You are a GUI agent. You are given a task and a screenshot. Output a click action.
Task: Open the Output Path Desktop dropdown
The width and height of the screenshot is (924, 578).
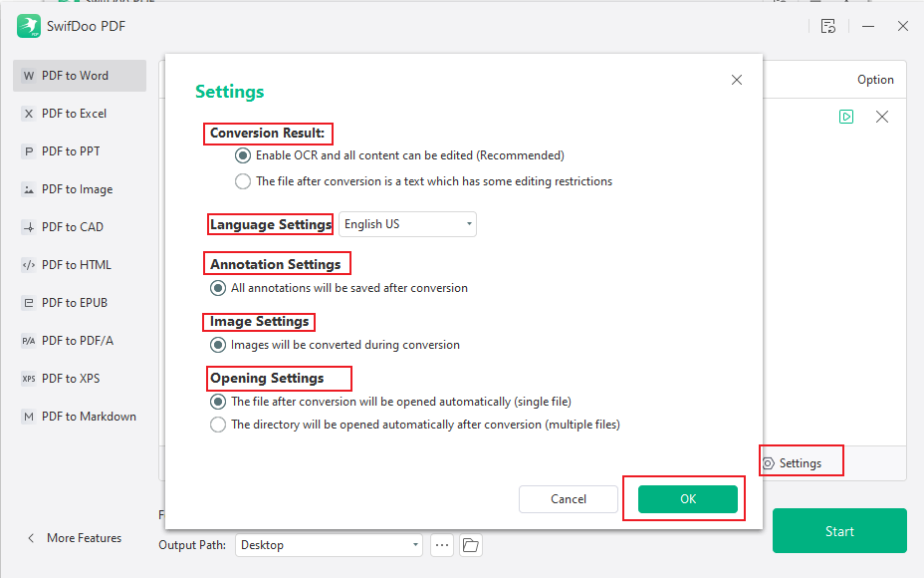click(330, 545)
